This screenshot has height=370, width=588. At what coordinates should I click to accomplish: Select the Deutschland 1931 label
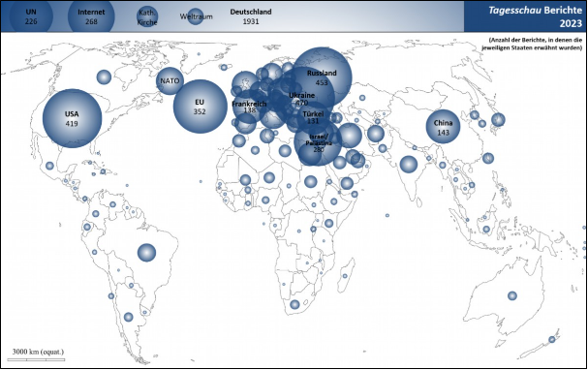[251, 16]
